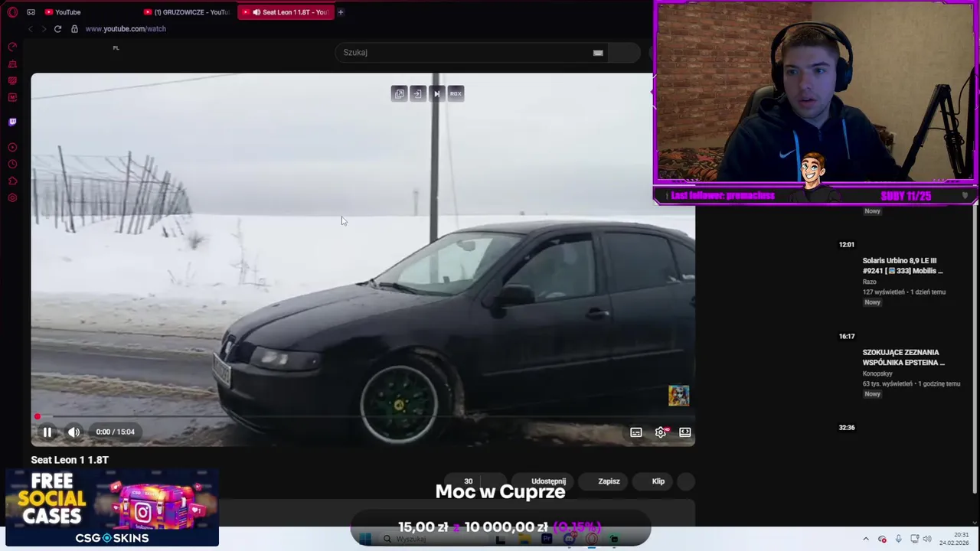
Task: Click the address bar URL
Action: [x=126, y=29]
